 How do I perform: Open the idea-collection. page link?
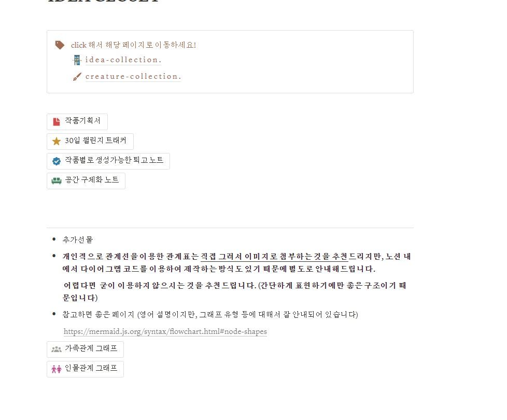tap(123, 60)
